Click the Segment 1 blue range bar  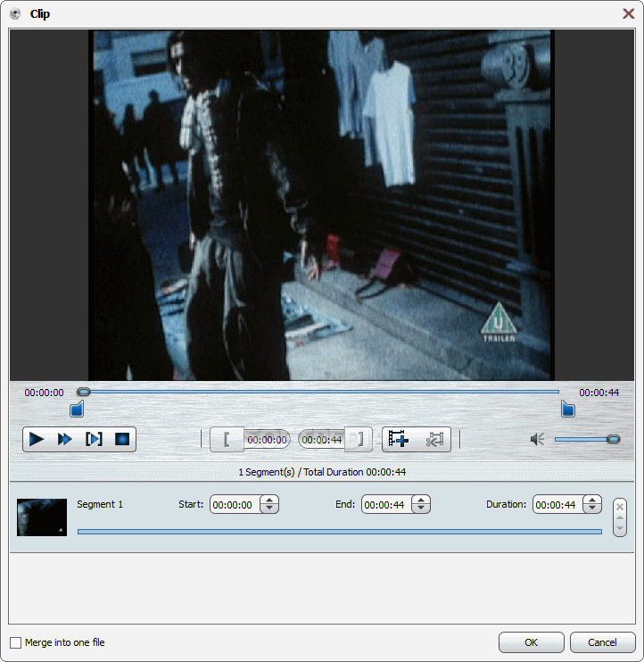click(340, 532)
